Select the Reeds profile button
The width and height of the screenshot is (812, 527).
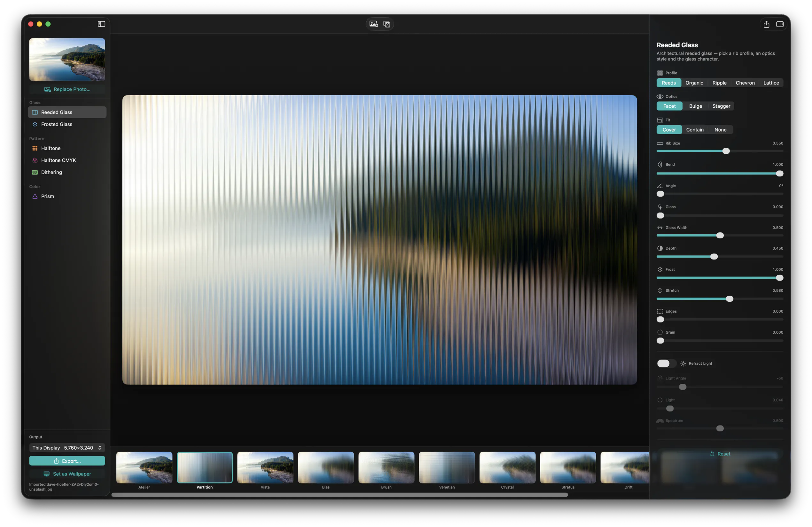click(669, 83)
